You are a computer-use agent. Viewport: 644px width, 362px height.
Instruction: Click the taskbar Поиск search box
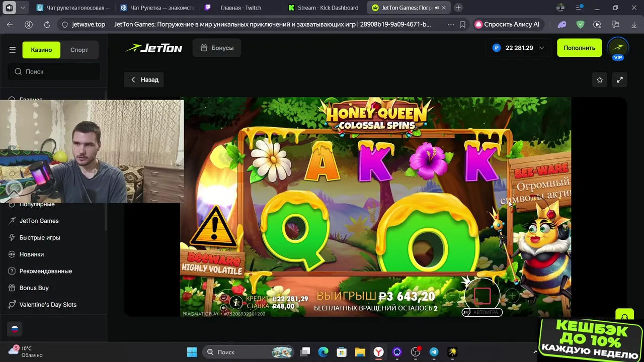[249, 352]
